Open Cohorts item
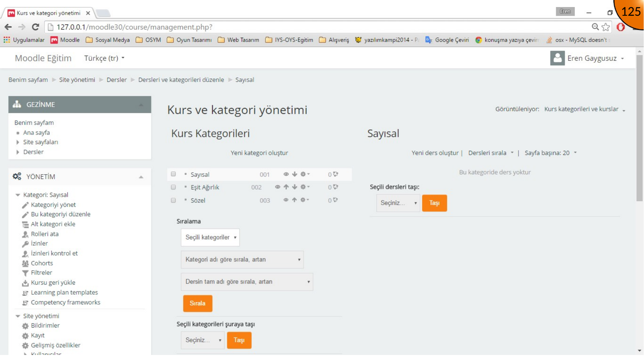The height and width of the screenshot is (362, 644). [42, 263]
